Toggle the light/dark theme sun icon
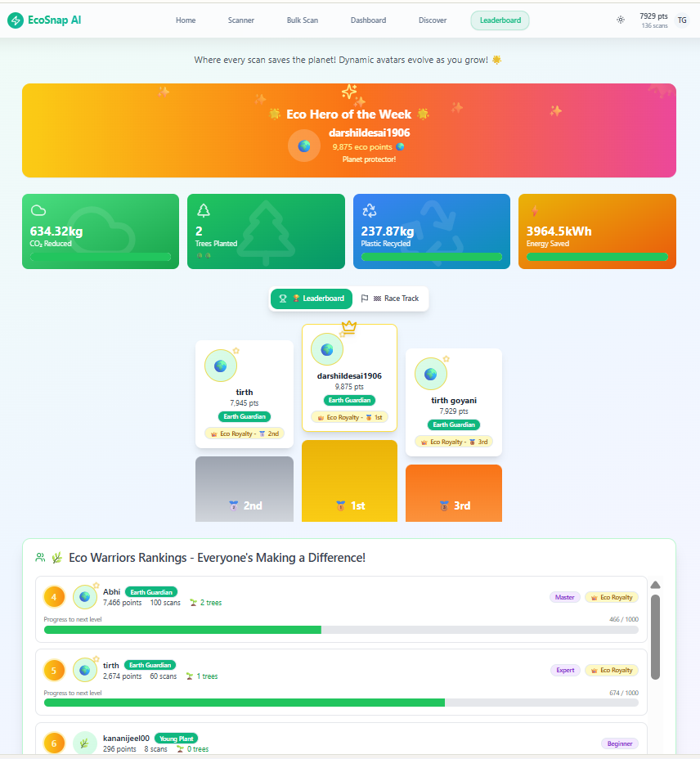700x759 pixels. pyautogui.click(x=621, y=20)
